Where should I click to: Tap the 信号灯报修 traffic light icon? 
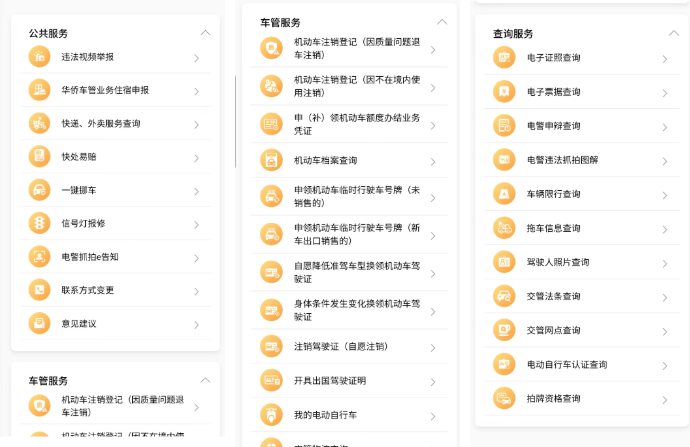pyautogui.click(x=40, y=223)
